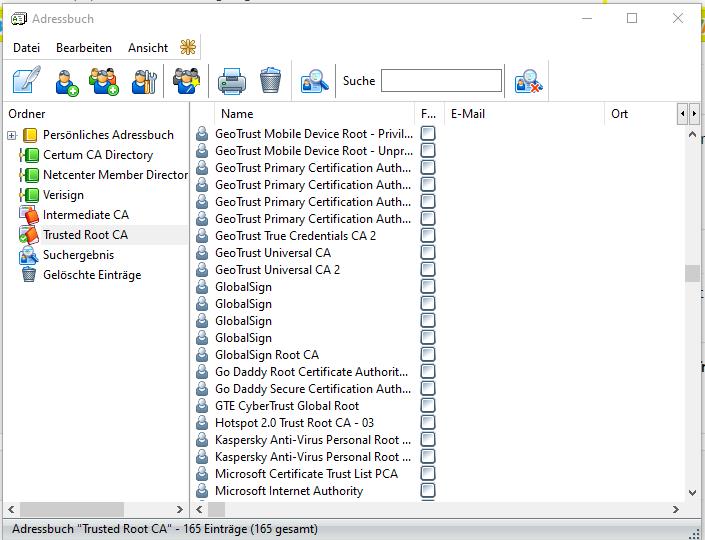
Task: Select the GeoTrust Universal CA entry
Action: (x=273, y=253)
